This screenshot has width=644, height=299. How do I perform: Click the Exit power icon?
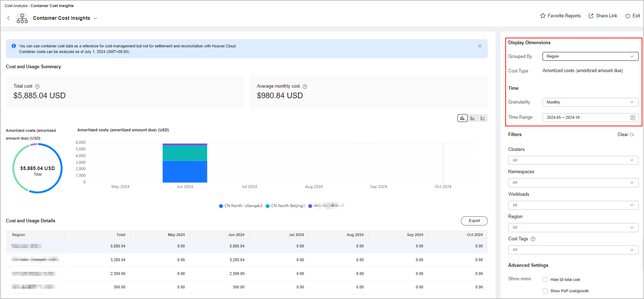coord(628,16)
